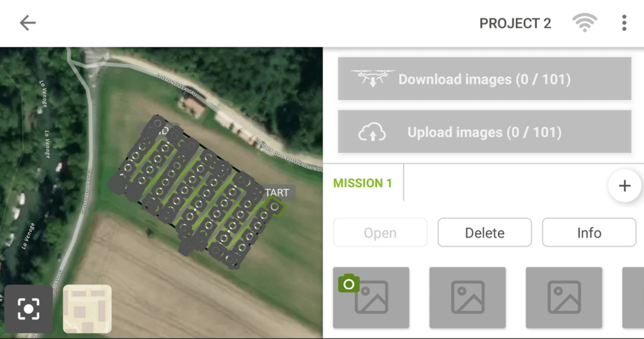This screenshot has width=644, height=339.
Task: Click the Download images (0 / 101) button
Action: (484, 79)
